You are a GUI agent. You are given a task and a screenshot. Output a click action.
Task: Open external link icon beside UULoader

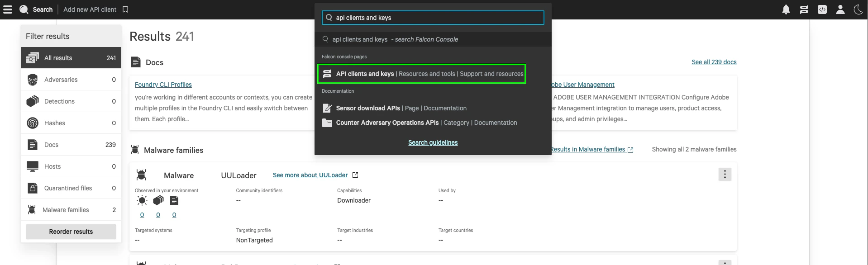click(355, 175)
